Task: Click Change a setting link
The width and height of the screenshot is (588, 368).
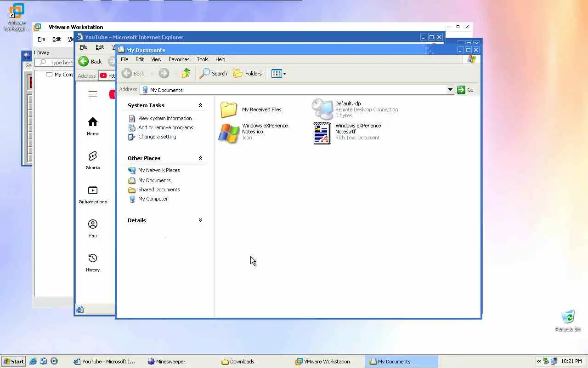Action: click(157, 137)
